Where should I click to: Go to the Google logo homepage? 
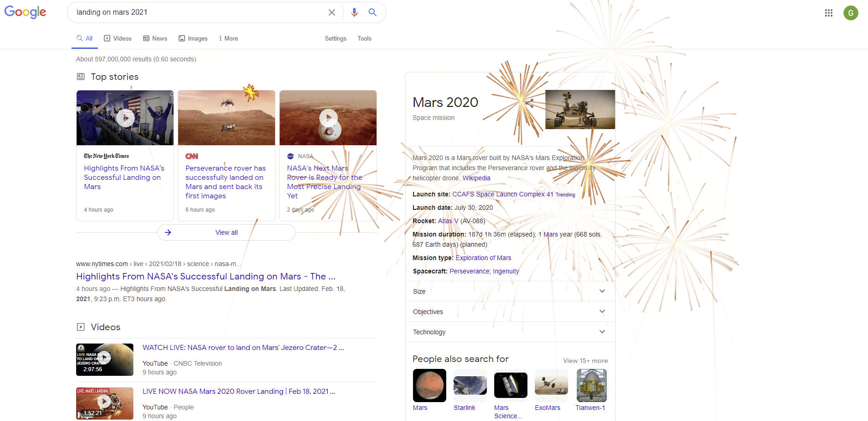(25, 12)
